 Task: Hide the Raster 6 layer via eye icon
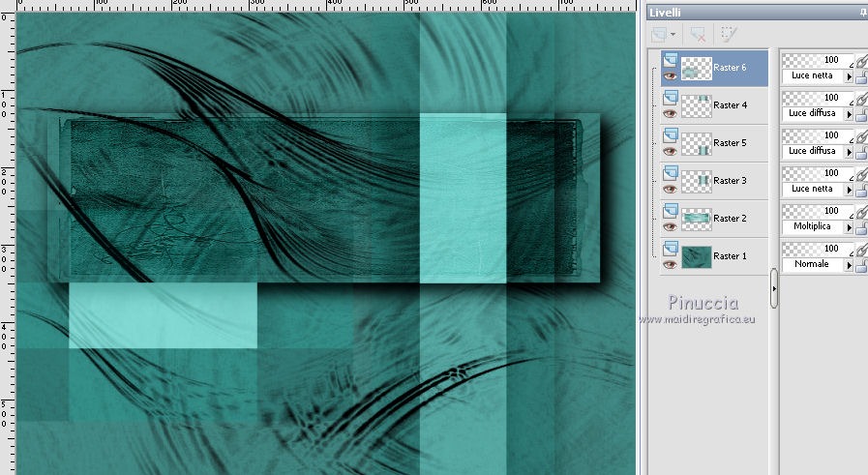click(x=671, y=75)
